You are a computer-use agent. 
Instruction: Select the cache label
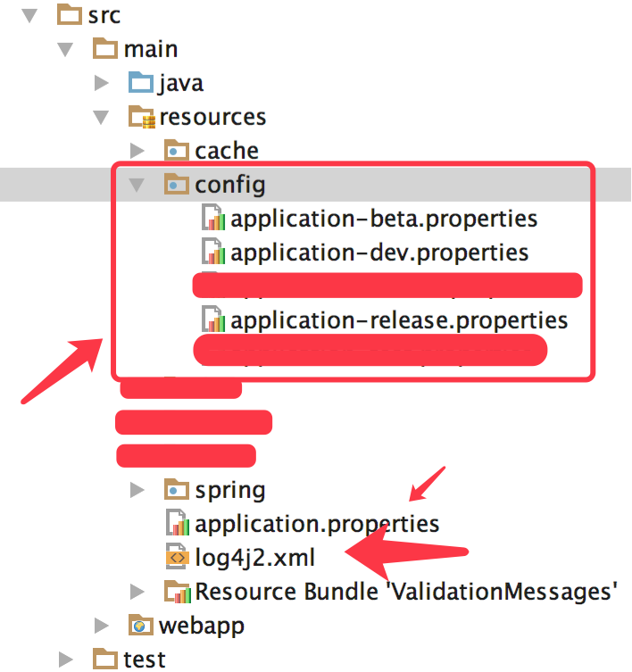227,151
